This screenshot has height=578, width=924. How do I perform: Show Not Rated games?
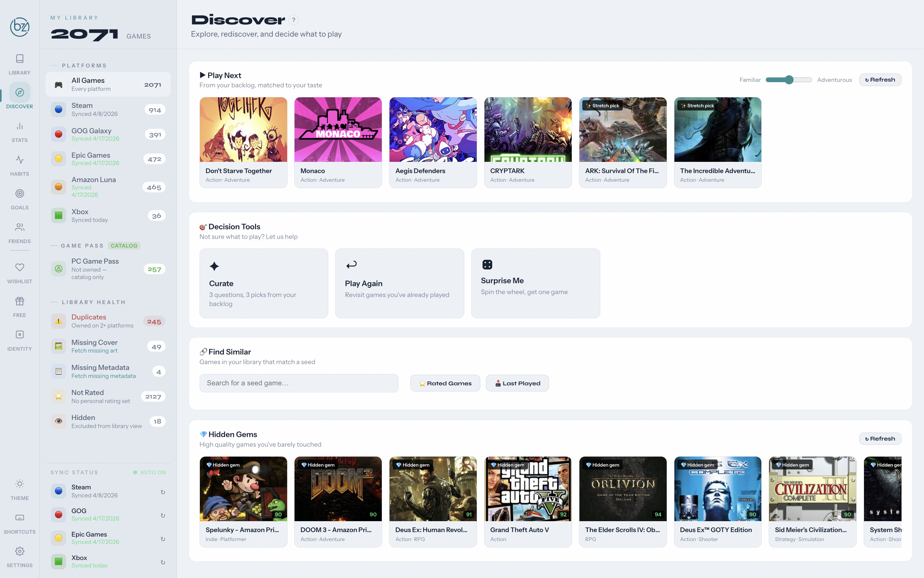(108, 397)
